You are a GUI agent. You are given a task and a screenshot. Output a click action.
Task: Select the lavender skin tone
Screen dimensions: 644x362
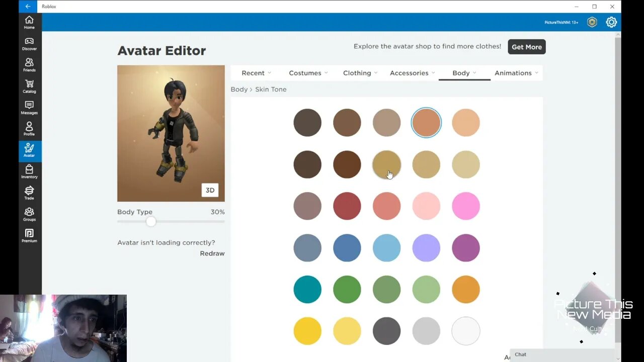pyautogui.click(x=426, y=248)
